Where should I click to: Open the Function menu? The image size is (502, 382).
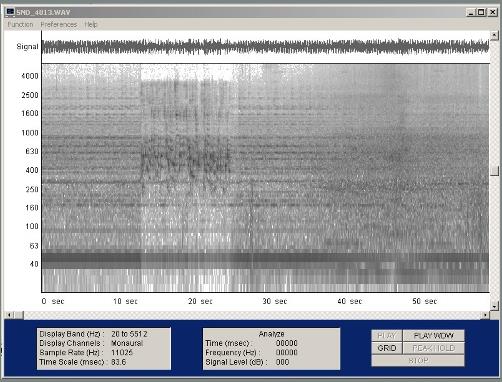(20, 25)
